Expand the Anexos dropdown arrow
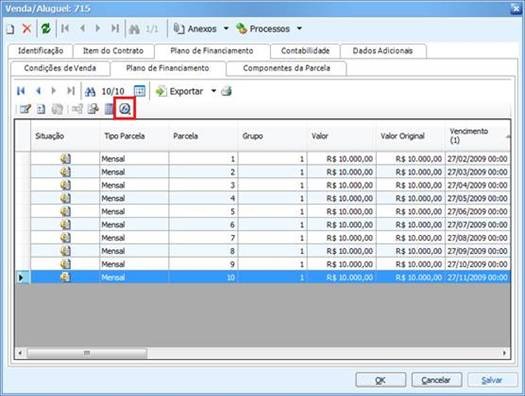This screenshot has height=396, width=525. [226, 29]
